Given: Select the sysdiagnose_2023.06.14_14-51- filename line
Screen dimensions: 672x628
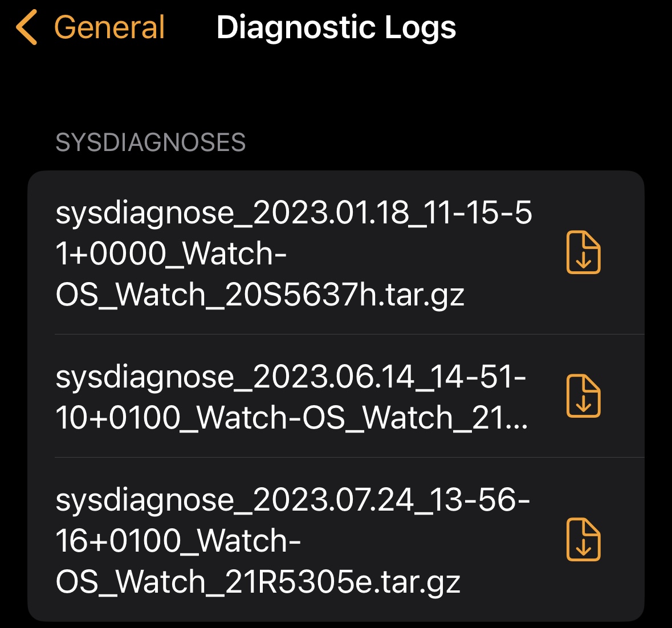Looking at the screenshot, I should pyautogui.click(x=291, y=377).
